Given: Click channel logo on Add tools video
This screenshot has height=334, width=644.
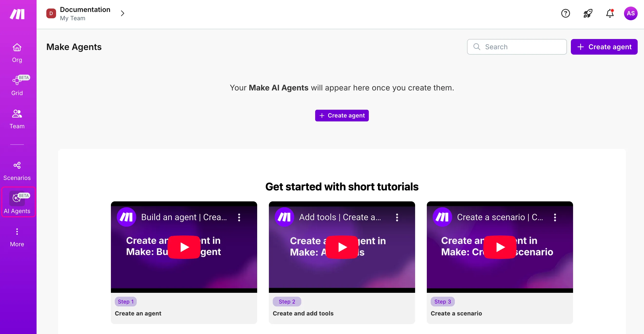Looking at the screenshot, I should click(284, 217).
